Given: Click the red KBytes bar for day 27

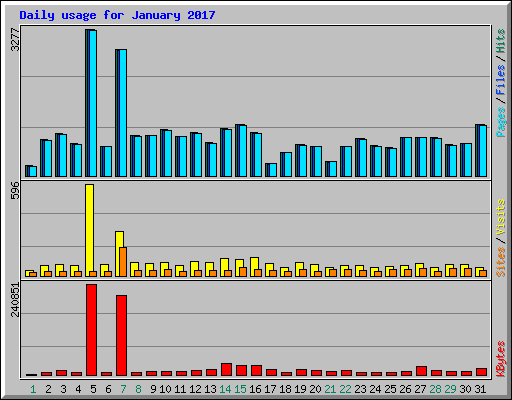Looking at the screenshot, I should (421, 371).
